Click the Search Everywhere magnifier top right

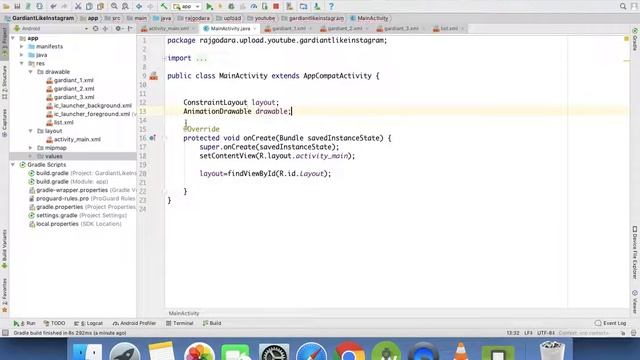click(623, 7)
